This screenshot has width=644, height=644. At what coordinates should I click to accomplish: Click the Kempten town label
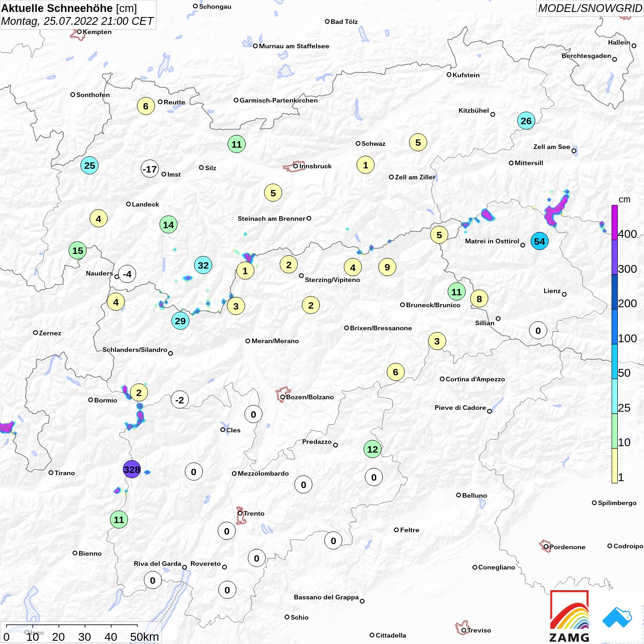click(97, 32)
